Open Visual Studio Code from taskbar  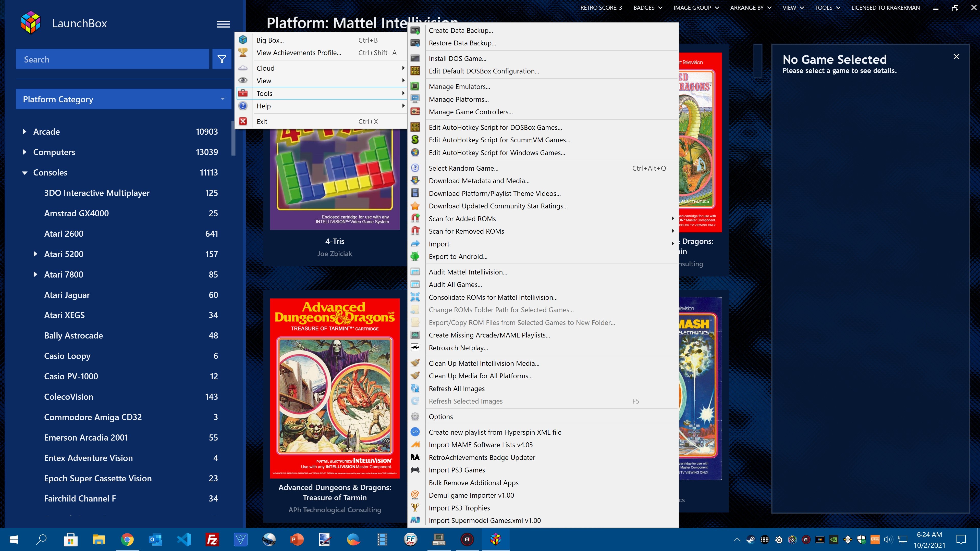point(184,539)
